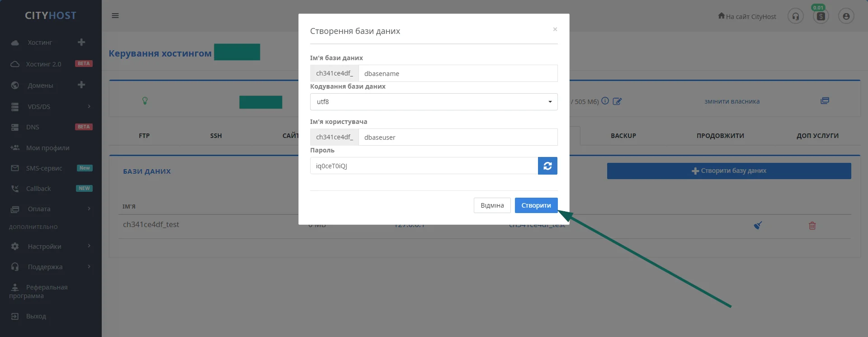Click Выход to log out
This screenshot has height=337, width=868.
tap(36, 316)
